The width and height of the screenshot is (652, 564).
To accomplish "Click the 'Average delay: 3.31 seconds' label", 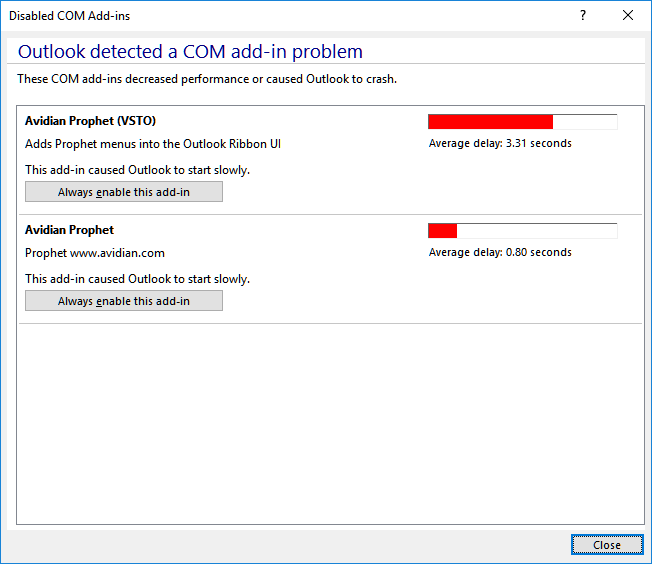I will [x=500, y=143].
